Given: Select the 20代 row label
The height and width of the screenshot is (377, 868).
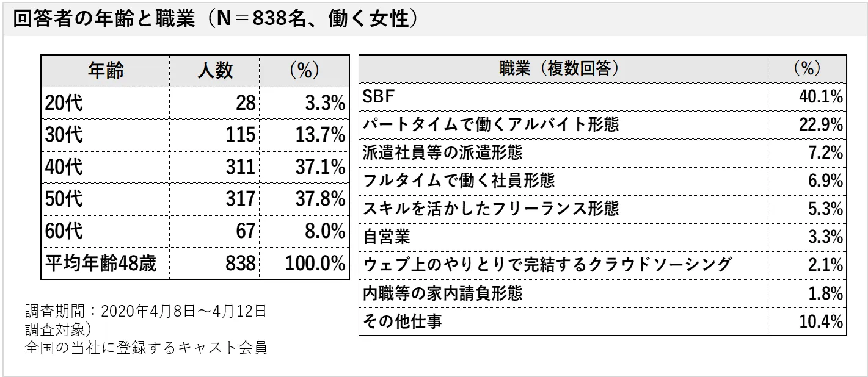Looking at the screenshot, I should 64,103.
